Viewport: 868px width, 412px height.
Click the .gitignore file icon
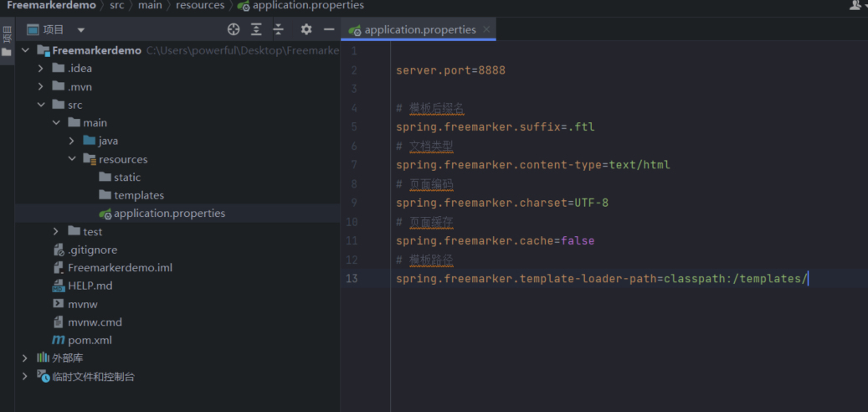tap(58, 250)
